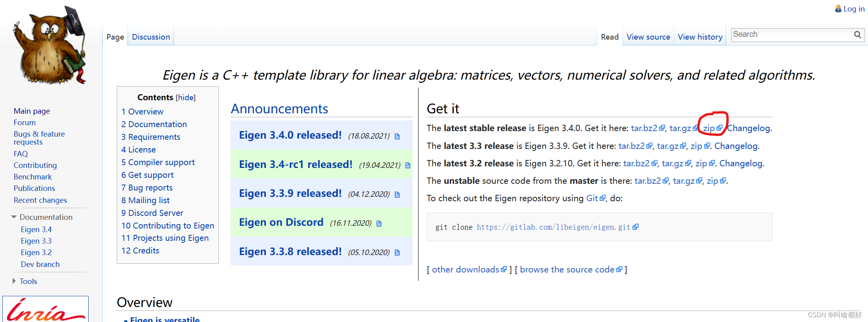Image resolution: width=868 pixels, height=322 pixels.
Task: Open the gitlab eigen.git clone URL
Action: [x=553, y=227]
